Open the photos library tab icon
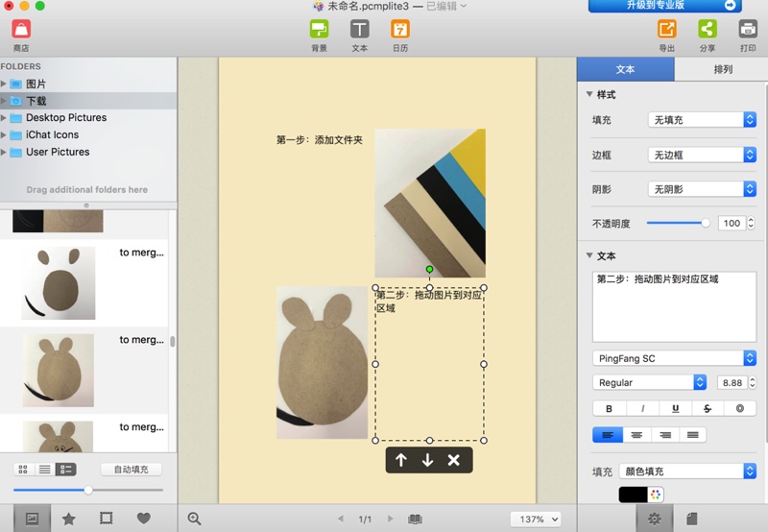This screenshot has height=532, width=768. 32,519
